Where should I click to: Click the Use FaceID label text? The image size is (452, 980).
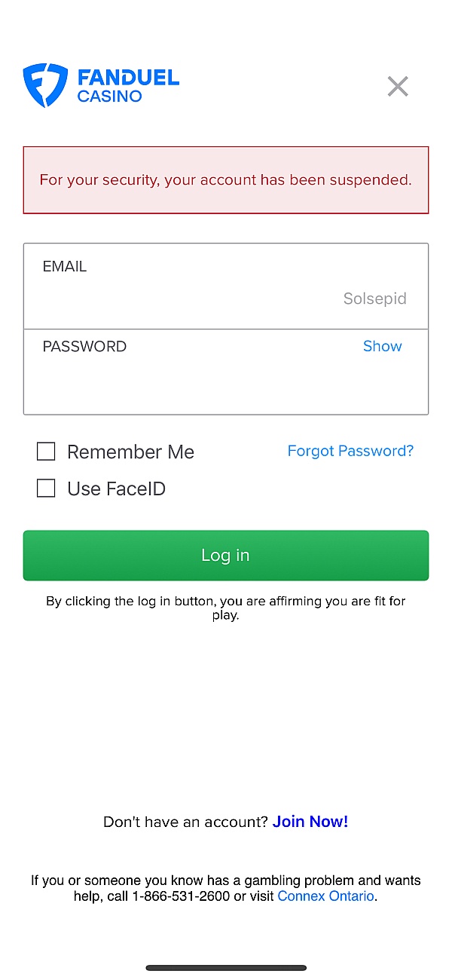tap(116, 489)
